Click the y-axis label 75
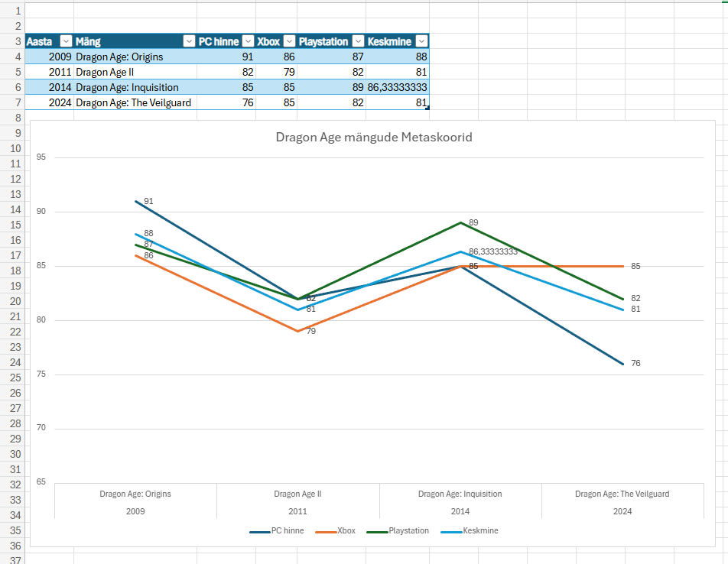Image resolution: width=728 pixels, height=564 pixels. (41, 374)
